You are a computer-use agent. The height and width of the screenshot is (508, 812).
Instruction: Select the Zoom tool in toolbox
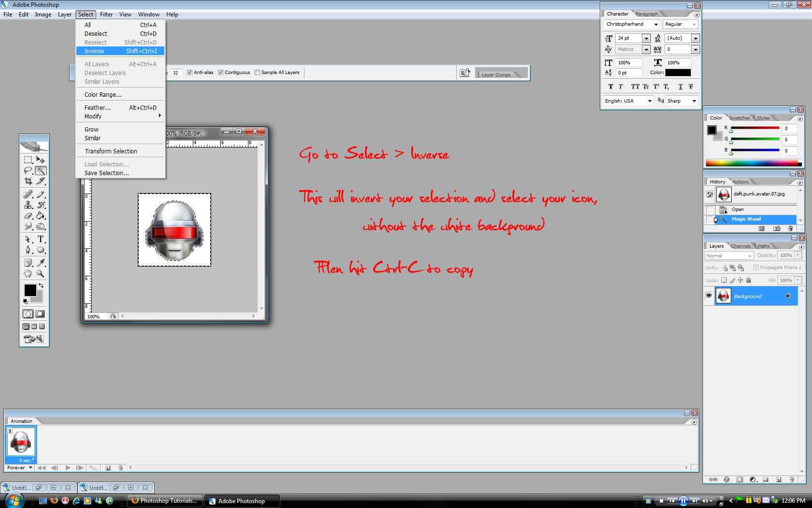click(41, 274)
